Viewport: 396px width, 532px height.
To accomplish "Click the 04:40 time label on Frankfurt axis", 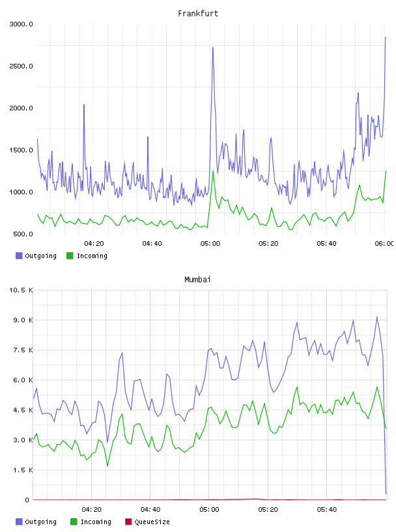I will pyautogui.click(x=152, y=244).
